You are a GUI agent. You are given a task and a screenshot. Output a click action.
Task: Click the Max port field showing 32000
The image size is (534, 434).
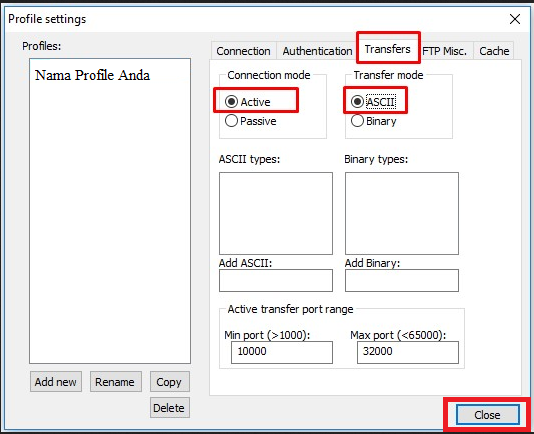pyautogui.click(x=408, y=352)
